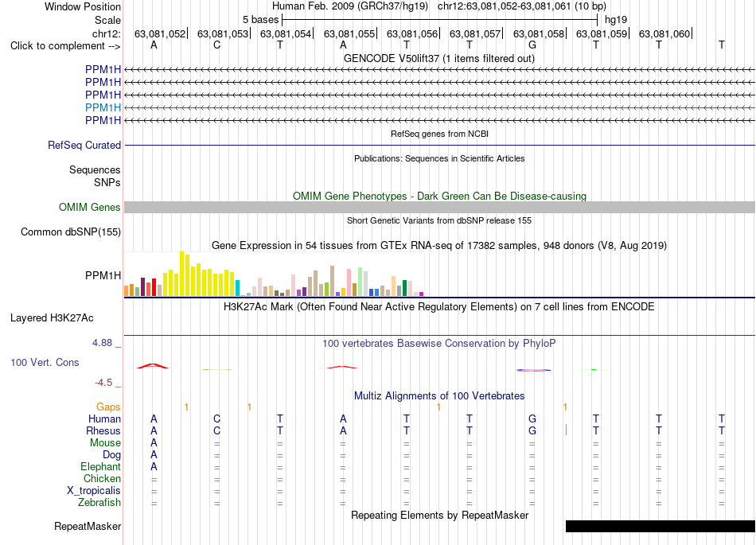Click base G in the complement sequence row
756x545 pixels.
[532, 45]
